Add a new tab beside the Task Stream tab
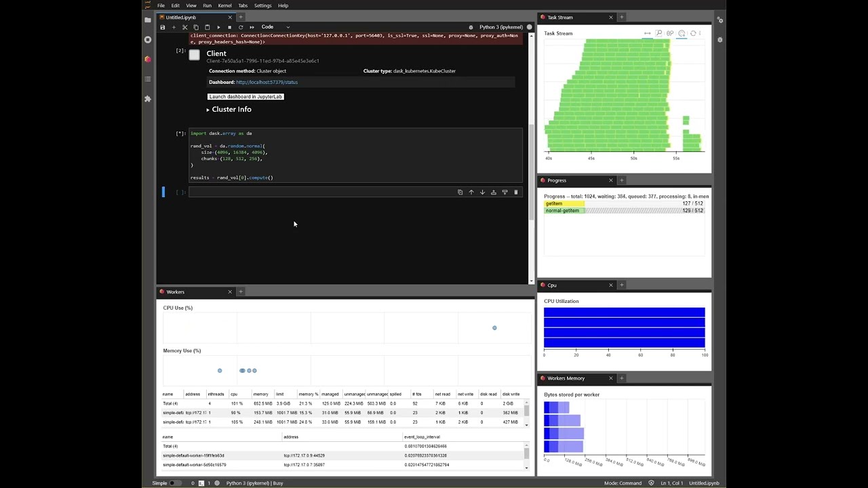 coord(621,17)
